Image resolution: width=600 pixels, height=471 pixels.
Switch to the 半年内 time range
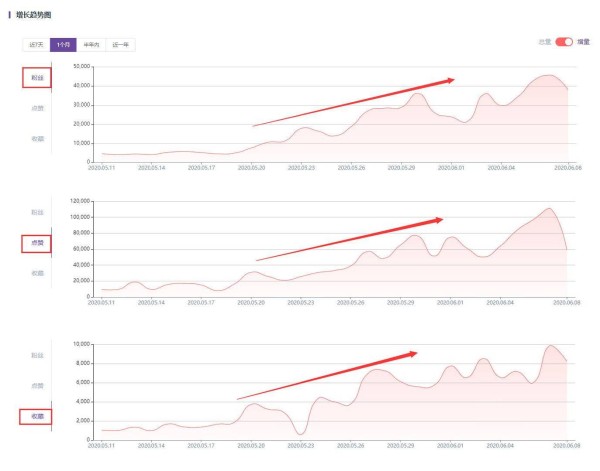coord(92,45)
